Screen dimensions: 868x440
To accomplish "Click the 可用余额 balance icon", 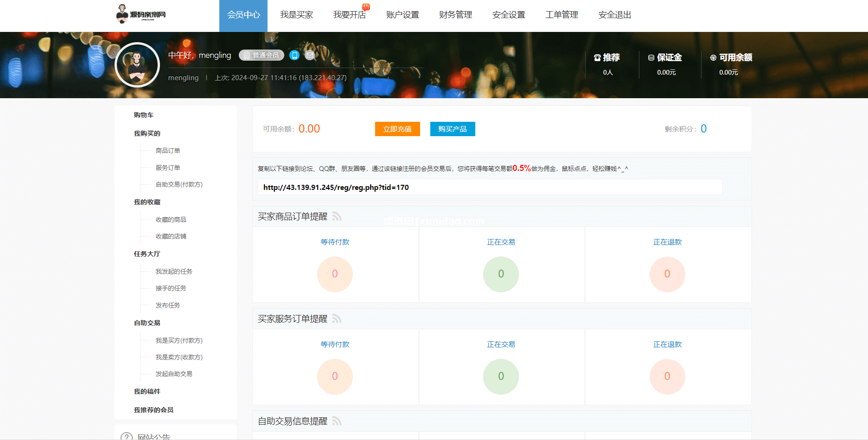I will 713,57.
